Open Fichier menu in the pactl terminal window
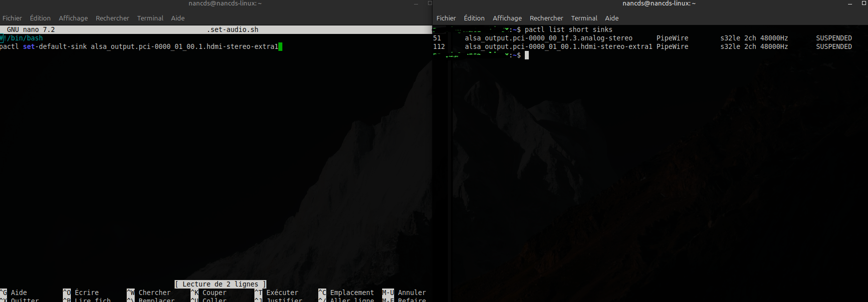This screenshot has height=302, width=868. pyautogui.click(x=446, y=18)
